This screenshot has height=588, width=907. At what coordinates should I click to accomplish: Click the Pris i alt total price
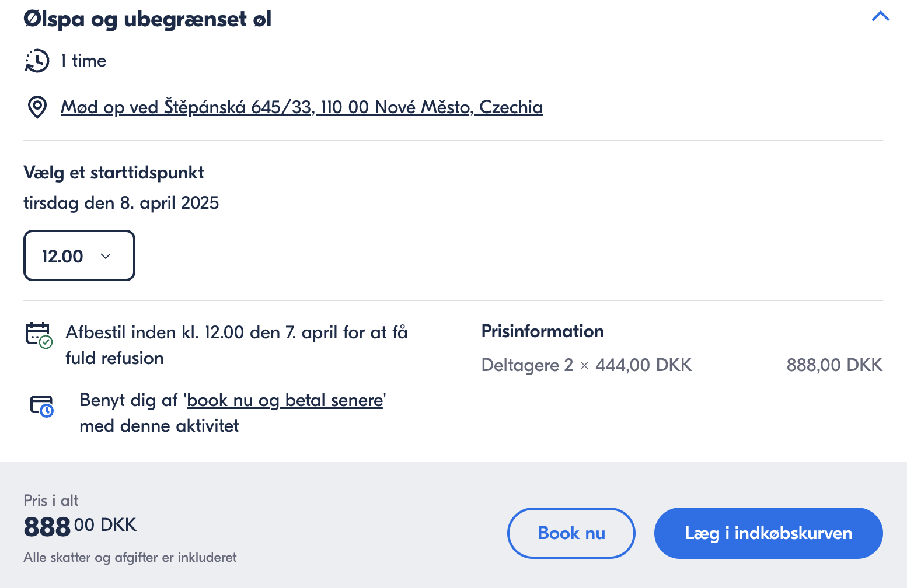(x=80, y=526)
